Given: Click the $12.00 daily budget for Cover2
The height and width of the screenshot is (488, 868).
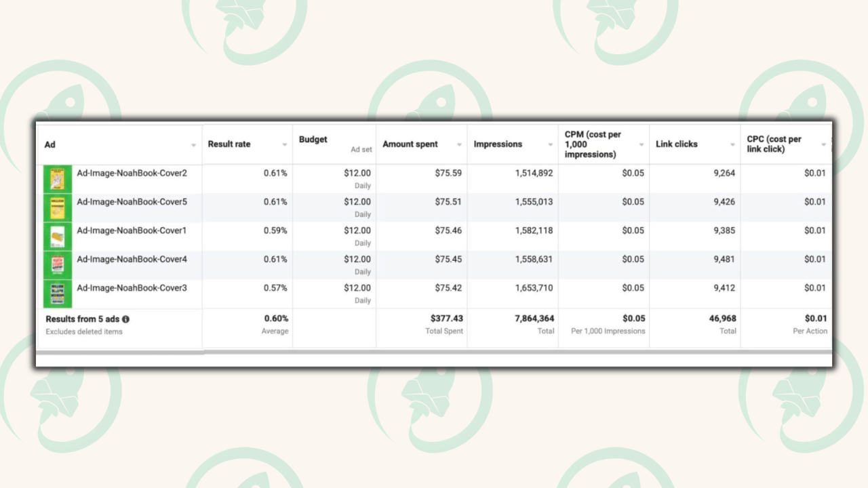Looking at the screenshot, I should (357, 173).
